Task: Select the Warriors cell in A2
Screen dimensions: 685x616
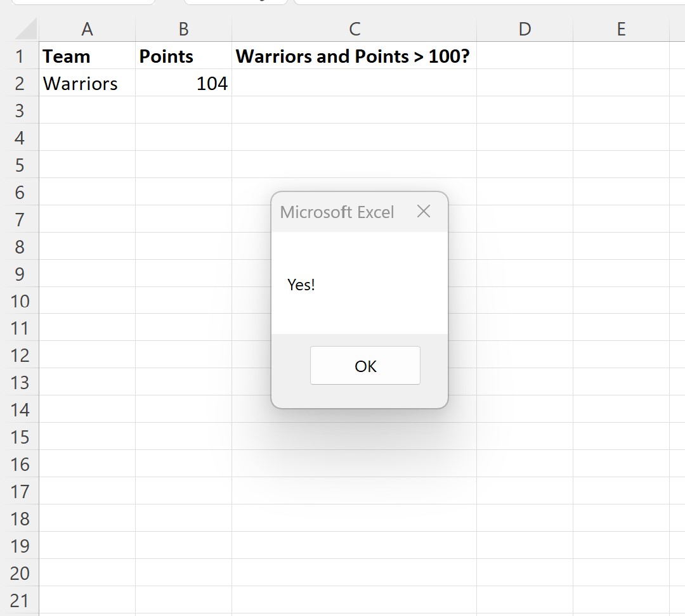Action: (x=88, y=83)
